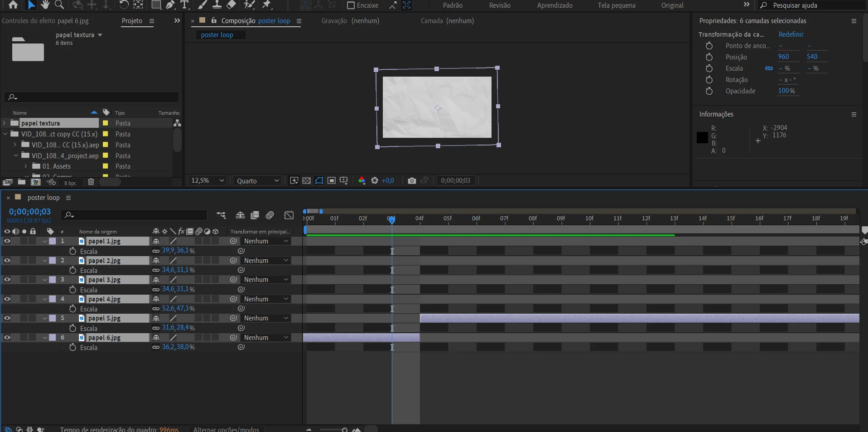Delete selected item with trash icon
Viewport: 868px width, 432px height.
click(x=91, y=182)
